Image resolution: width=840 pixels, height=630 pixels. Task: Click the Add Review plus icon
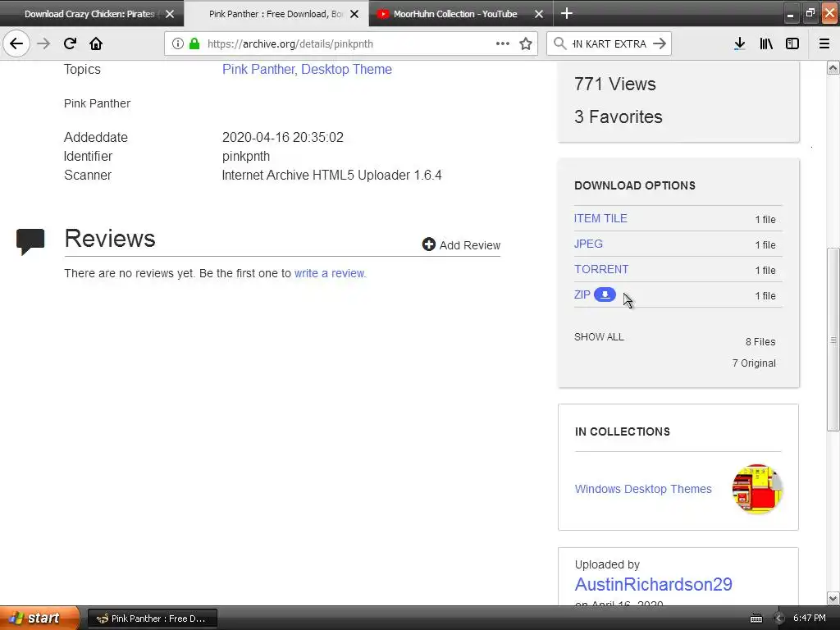pos(428,244)
